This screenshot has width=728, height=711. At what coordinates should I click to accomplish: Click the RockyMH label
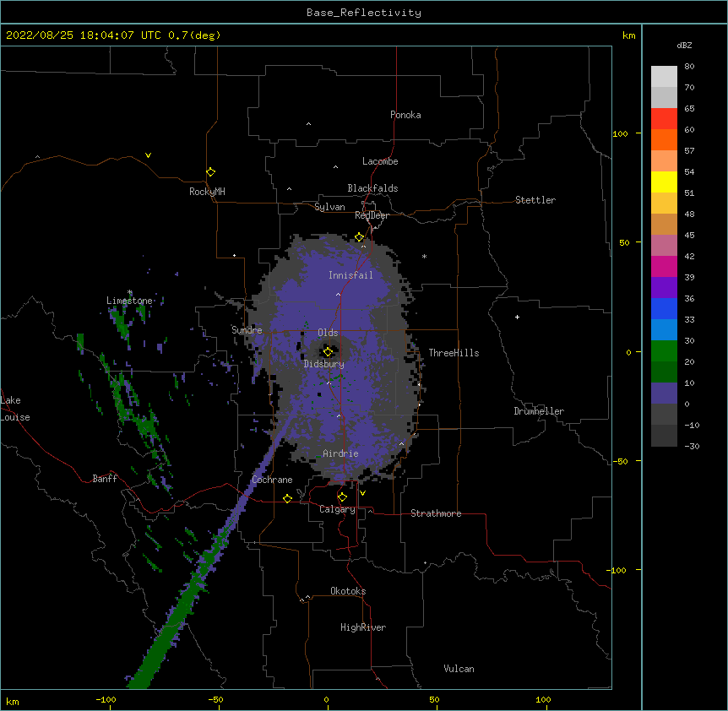(207, 192)
